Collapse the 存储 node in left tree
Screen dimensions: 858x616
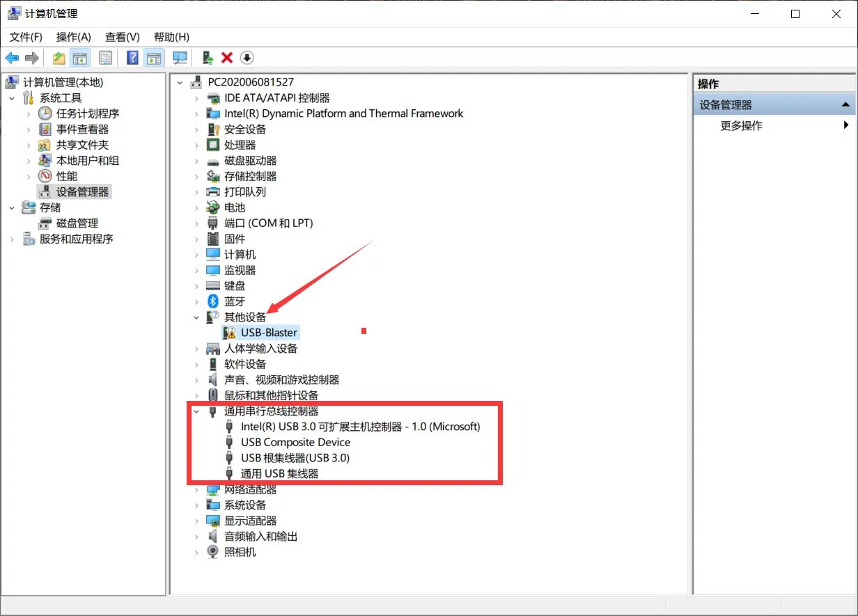click(x=12, y=207)
